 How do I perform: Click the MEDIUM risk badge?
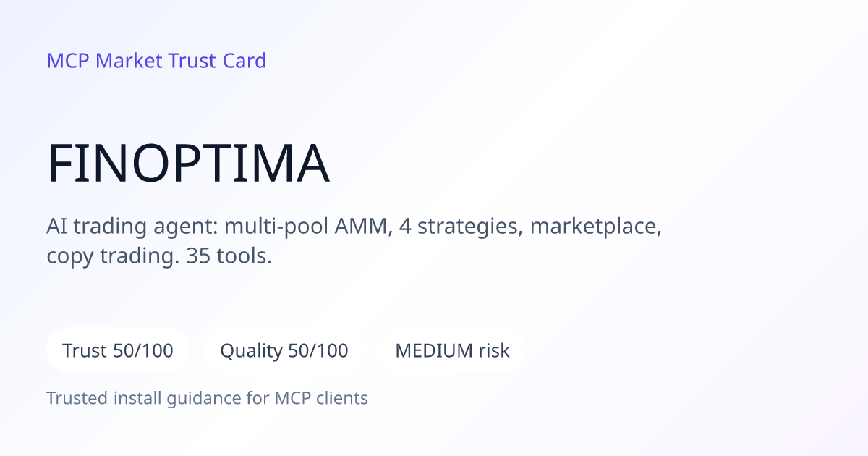pyautogui.click(x=452, y=351)
